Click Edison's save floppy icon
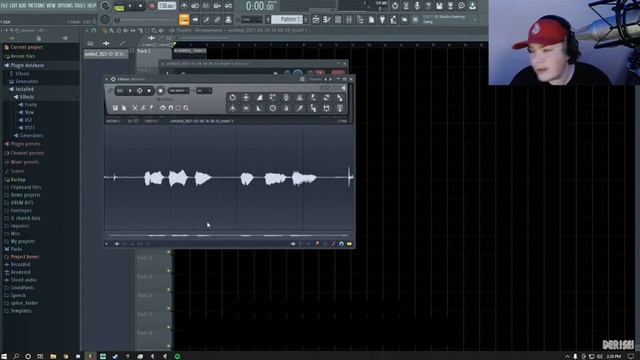640x360 pixels. (115, 108)
